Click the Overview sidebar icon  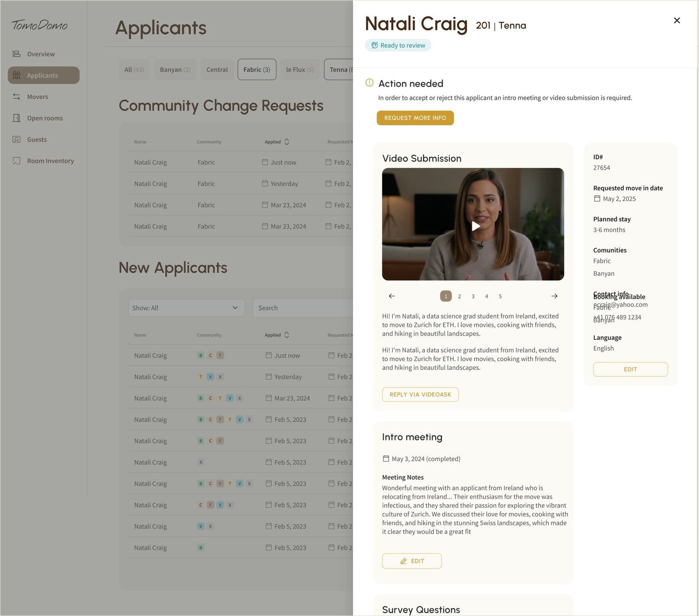[x=17, y=54]
